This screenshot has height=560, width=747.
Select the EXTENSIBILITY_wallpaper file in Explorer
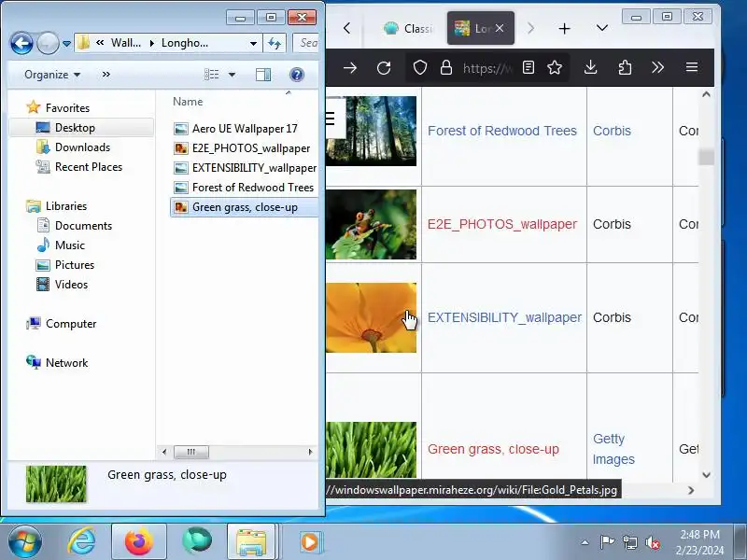pos(254,168)
